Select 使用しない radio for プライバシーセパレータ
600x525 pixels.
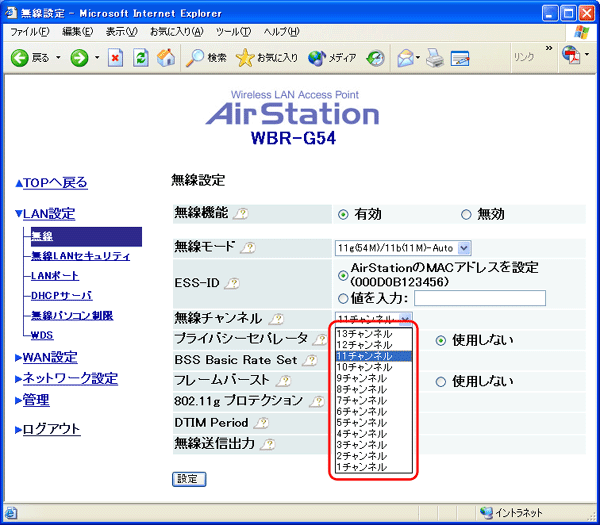tap(441, 341)
